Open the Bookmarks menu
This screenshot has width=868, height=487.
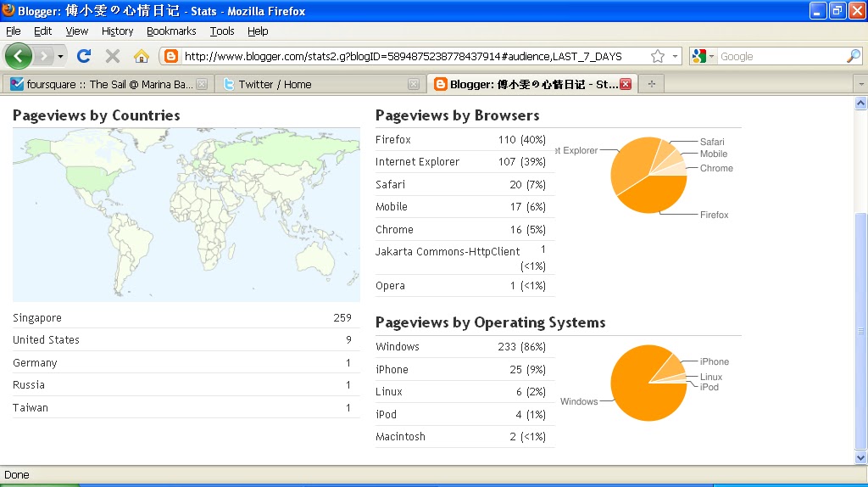tap(171, 31)
